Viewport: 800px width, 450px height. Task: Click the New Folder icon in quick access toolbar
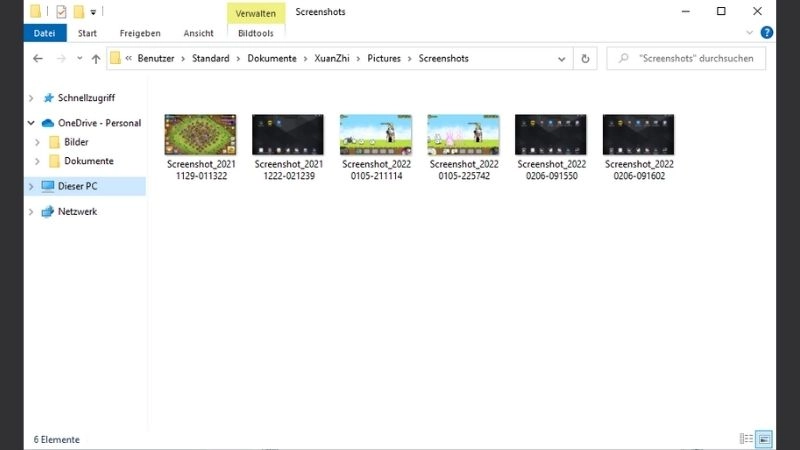79,11
